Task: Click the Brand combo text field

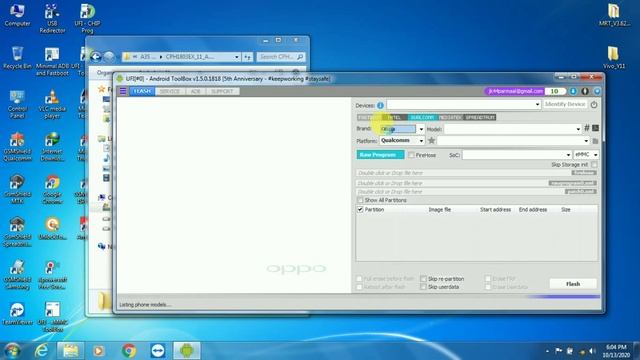Action: coord(398,129)
